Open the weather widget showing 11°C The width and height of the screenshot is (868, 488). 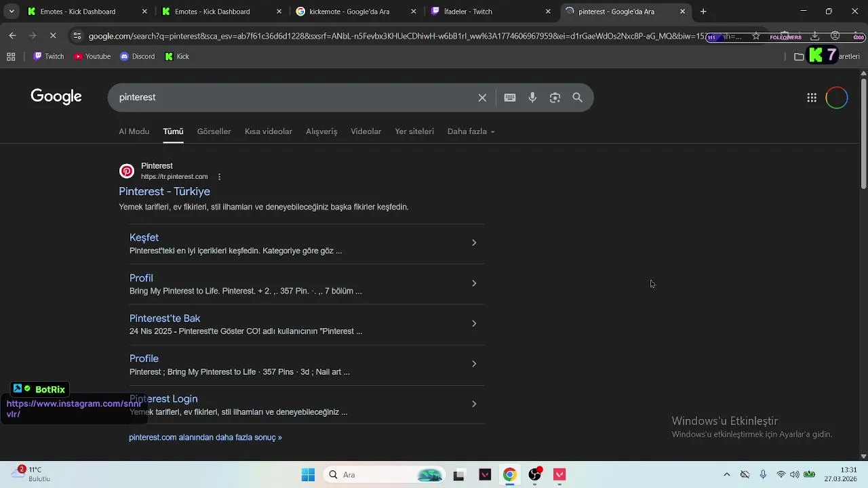tap(33, 474)
